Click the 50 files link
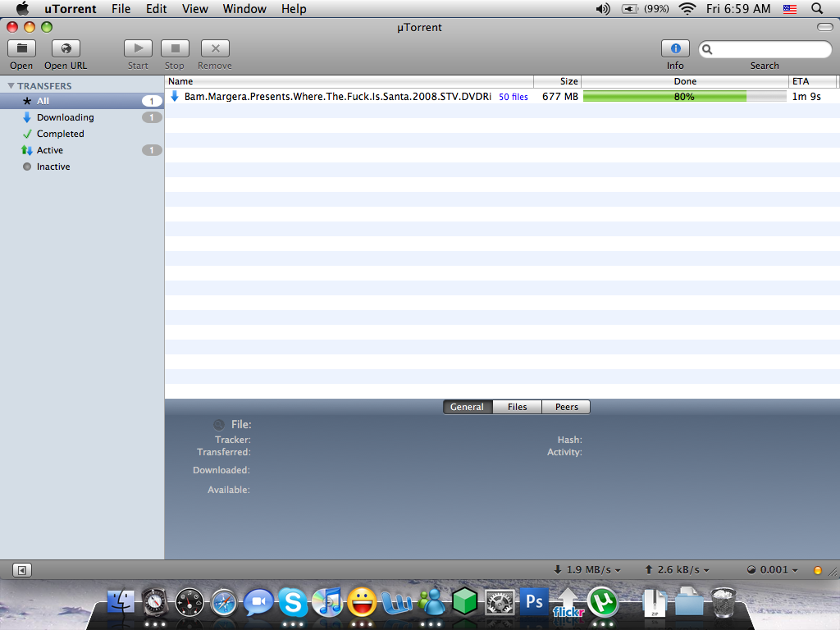Viewport: 840px width, 630px height. (514, 97)
